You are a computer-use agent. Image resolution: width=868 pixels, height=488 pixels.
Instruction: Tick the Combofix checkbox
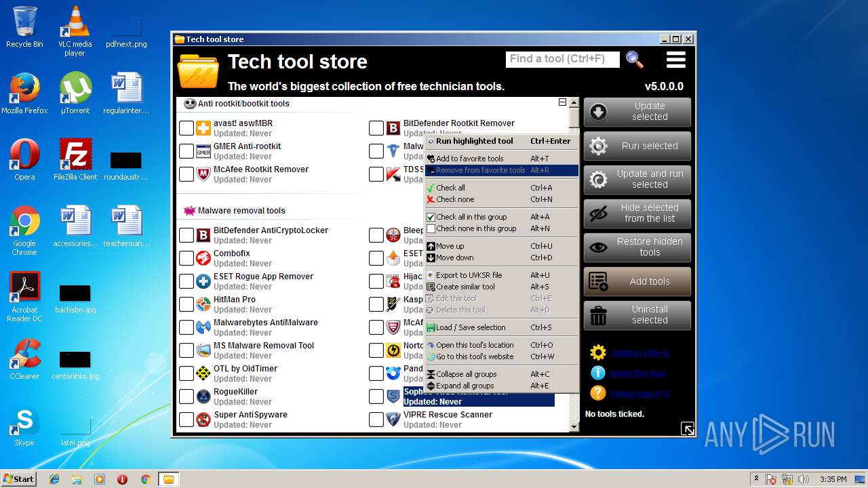click(186, 258)
